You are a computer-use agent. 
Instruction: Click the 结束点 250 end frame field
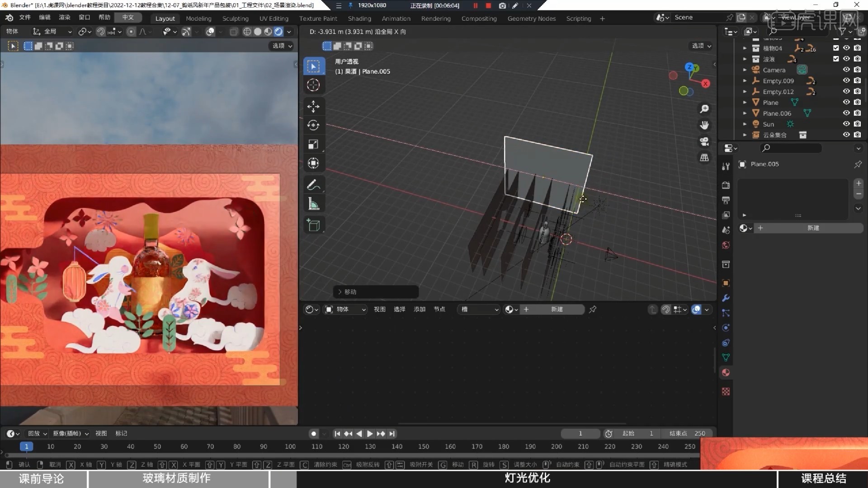pos(687,434)
